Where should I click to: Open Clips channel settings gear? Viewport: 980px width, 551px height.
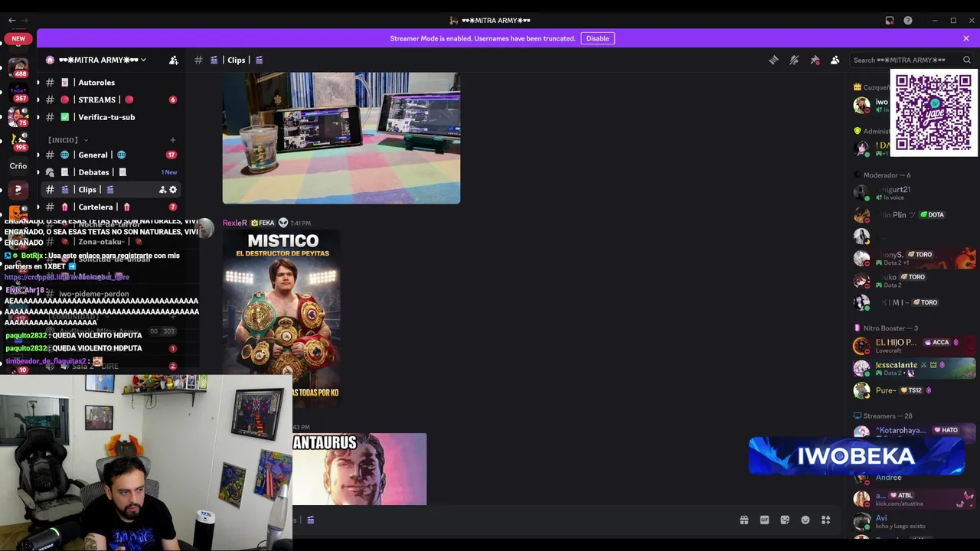173,190
